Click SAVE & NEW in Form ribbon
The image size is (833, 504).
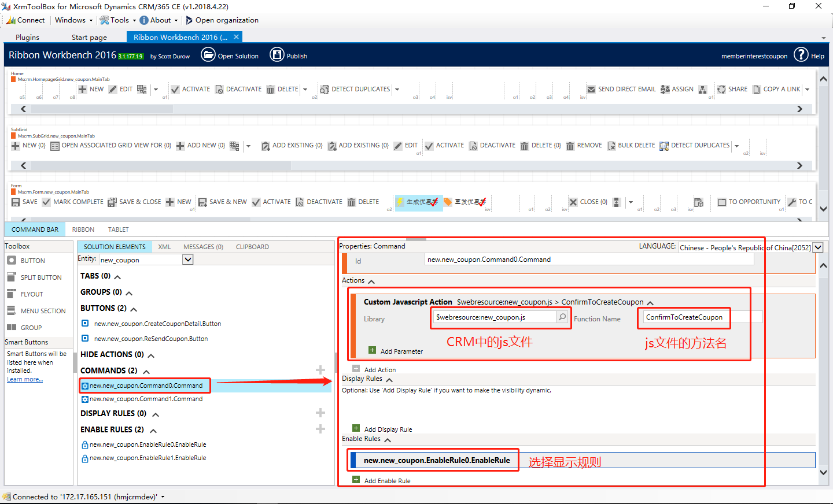tap(222, 202)
